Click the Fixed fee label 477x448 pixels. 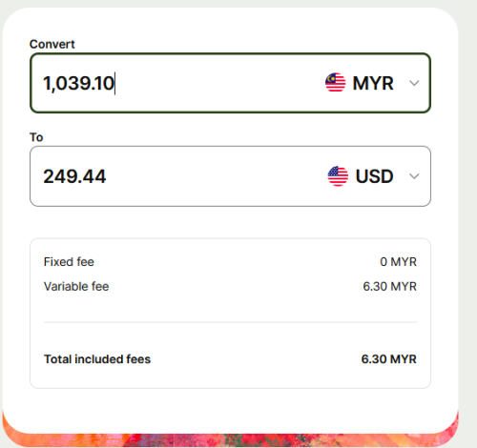69,262
